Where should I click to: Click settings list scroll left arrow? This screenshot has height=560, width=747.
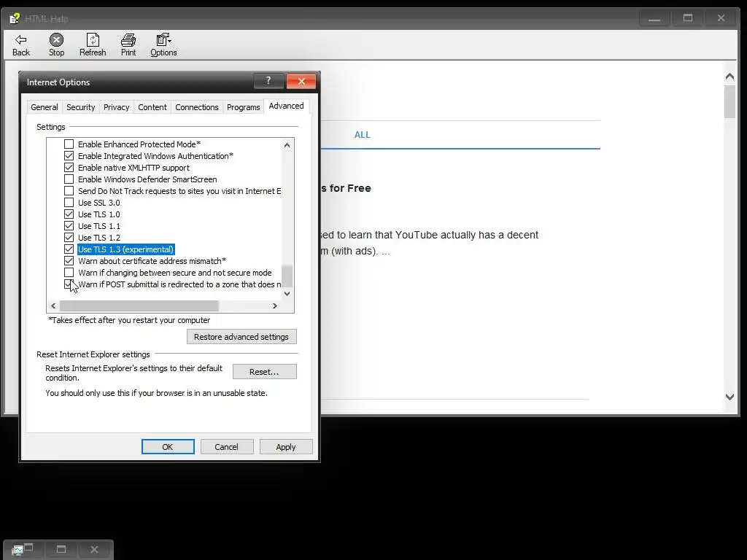pyautogui.click(x=53, y=306)
